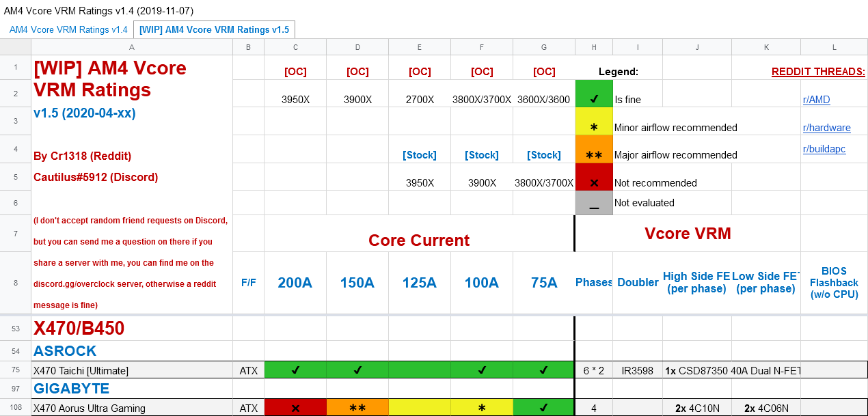Click the yellow minor airflow legend swatch
868x416 pixels.
point(594,121)
